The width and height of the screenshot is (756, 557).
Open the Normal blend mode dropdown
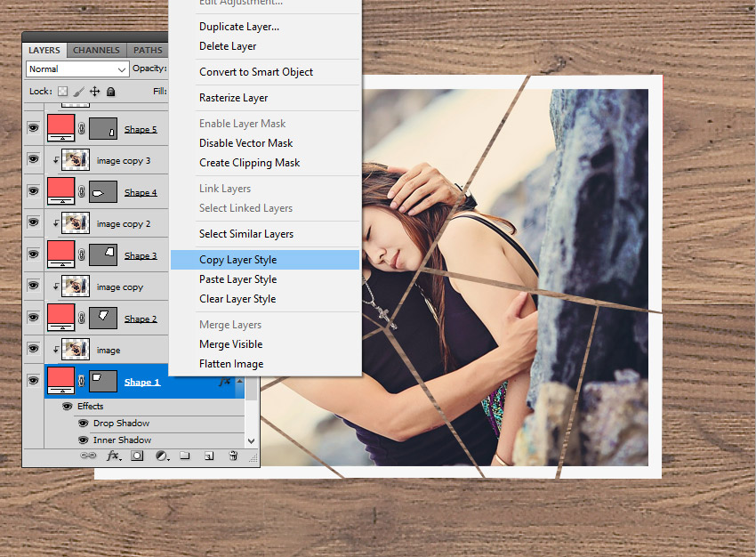(77, 69)
